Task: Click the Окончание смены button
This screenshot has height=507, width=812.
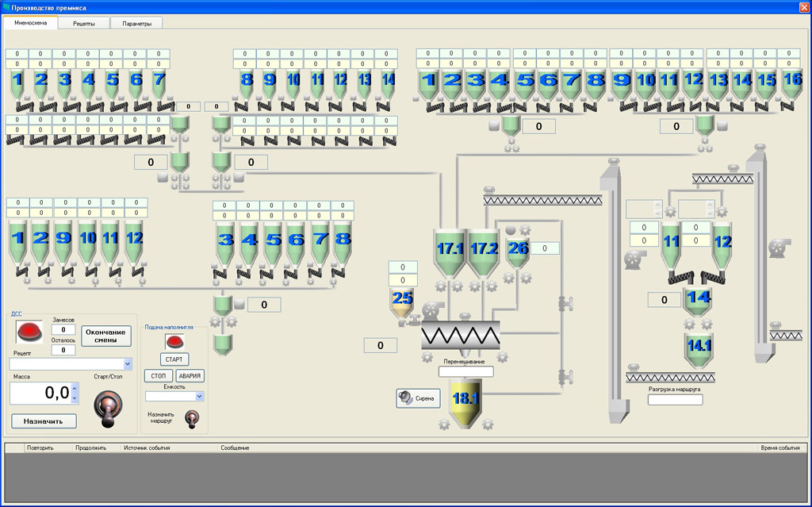Action: click(106, 336)
